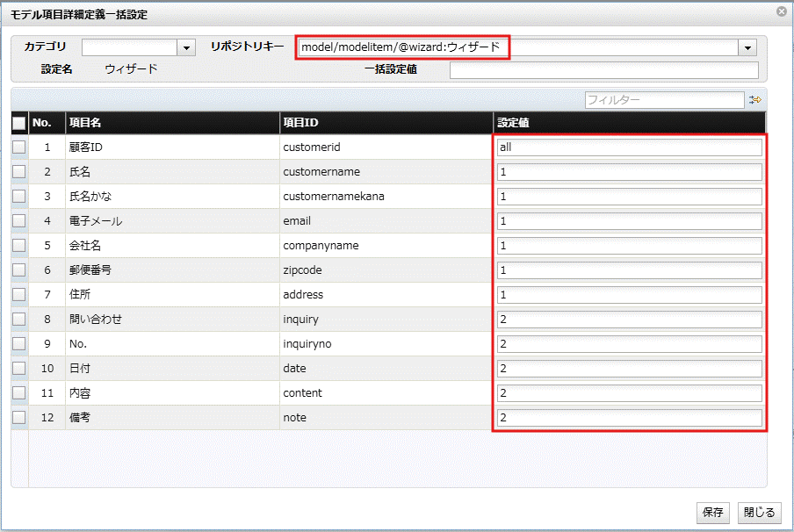794x532 pixels.
Task: Sort by the No. column header
Action: click(47, 123)
